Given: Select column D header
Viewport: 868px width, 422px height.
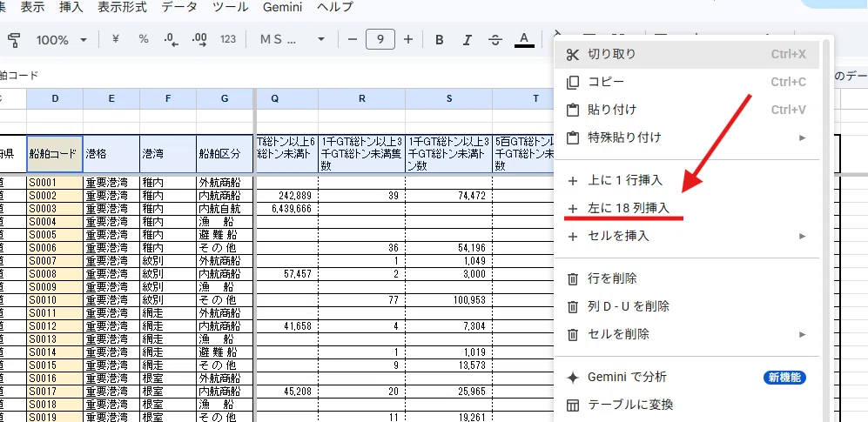Looking at the screenshot, I should click(55, 98).
